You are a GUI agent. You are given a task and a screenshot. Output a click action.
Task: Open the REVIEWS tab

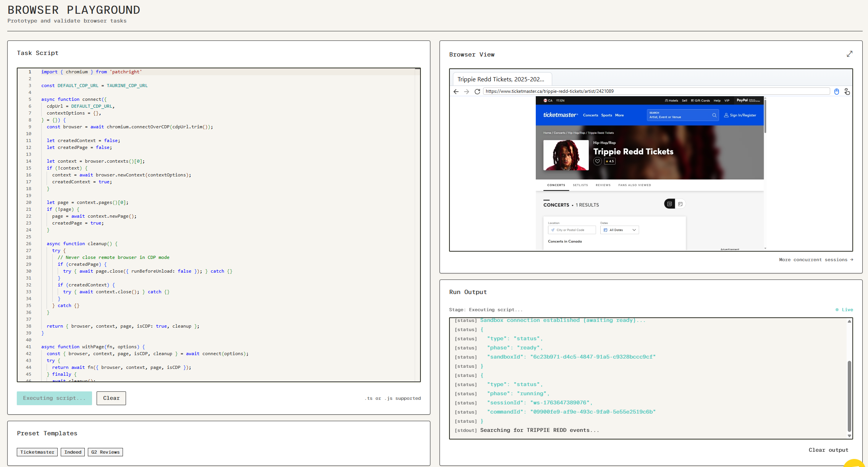tap(603, 185)
